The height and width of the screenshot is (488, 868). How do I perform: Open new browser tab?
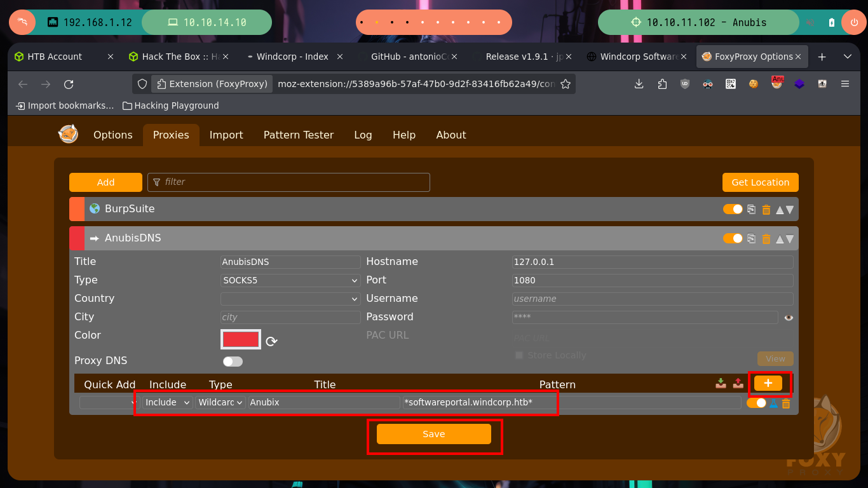coord(822,57)
